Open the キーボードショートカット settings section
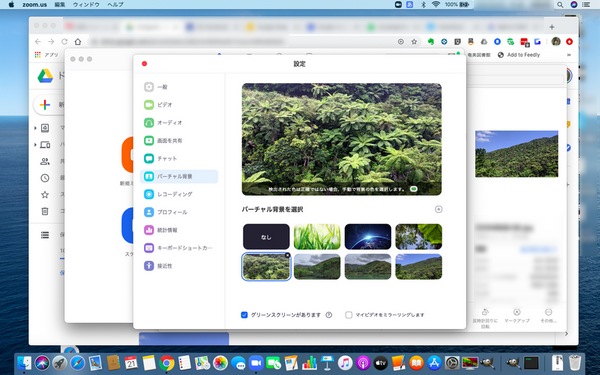Screen dimensions: 600x375 (x=179, y=248)
